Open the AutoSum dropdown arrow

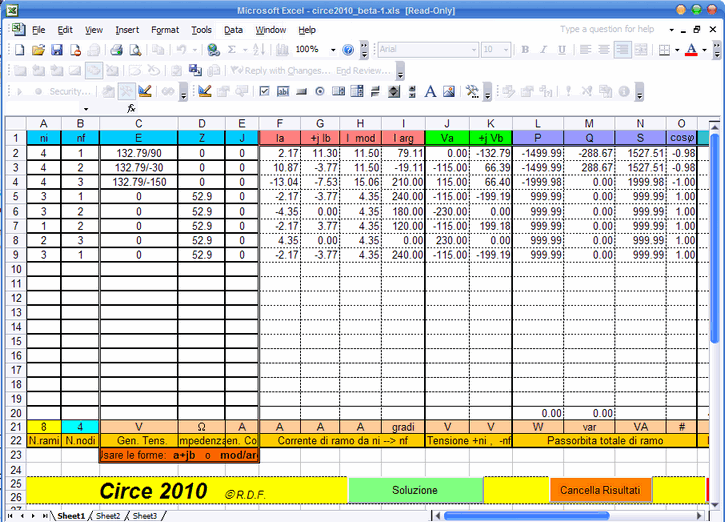tap(245, 49)
